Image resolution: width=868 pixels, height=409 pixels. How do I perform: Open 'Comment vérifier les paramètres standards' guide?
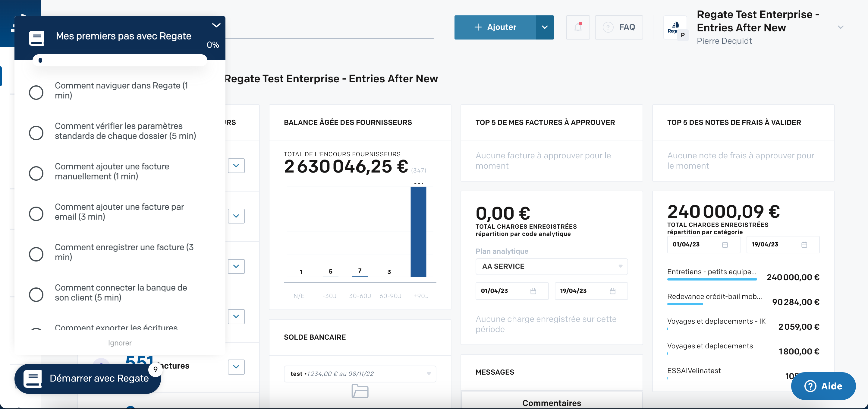pyautogui.click(x=125, y=131)
